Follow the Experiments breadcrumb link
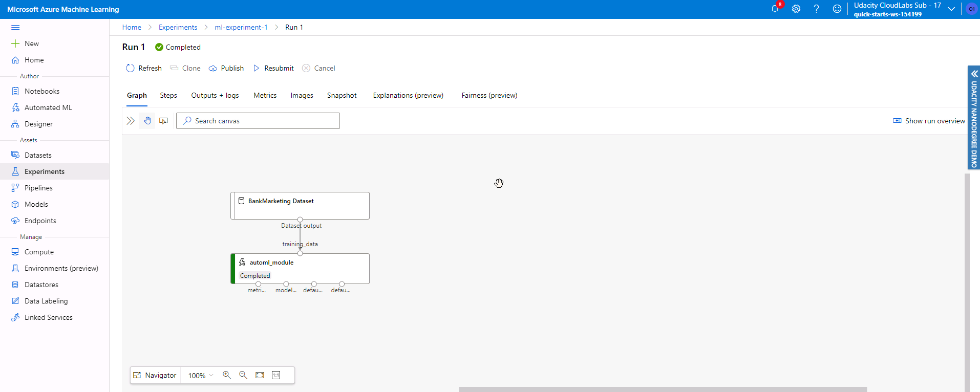Image resolution: width=980 pixels, height=392 pixels. [178, 27]
